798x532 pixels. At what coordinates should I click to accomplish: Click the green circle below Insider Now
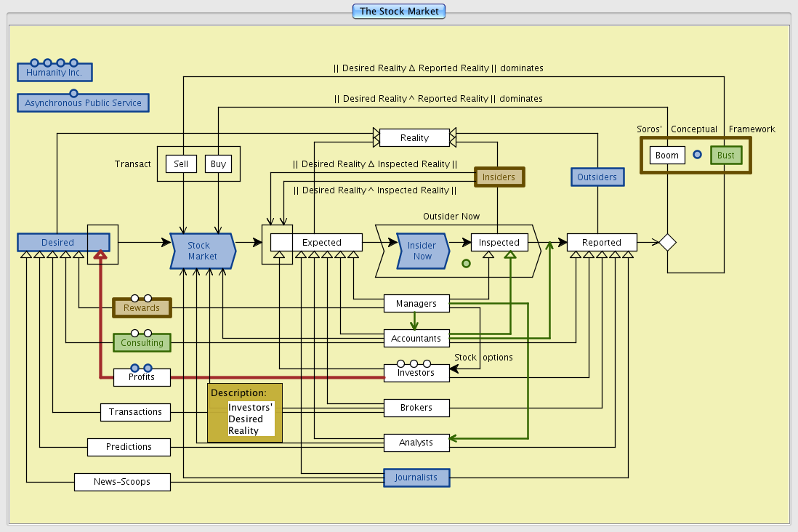pyautogui.click(x=466, y=263)
